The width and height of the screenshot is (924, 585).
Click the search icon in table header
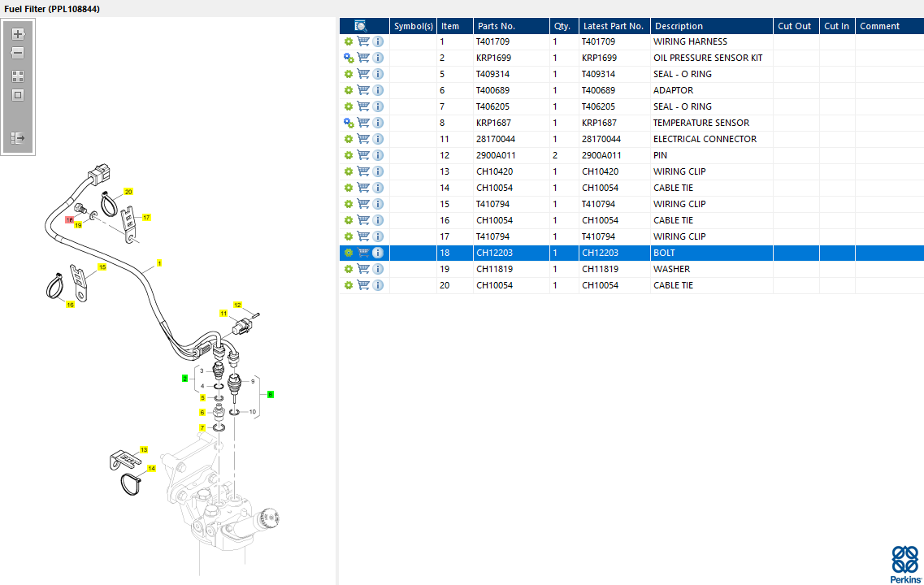coord(361,26)
